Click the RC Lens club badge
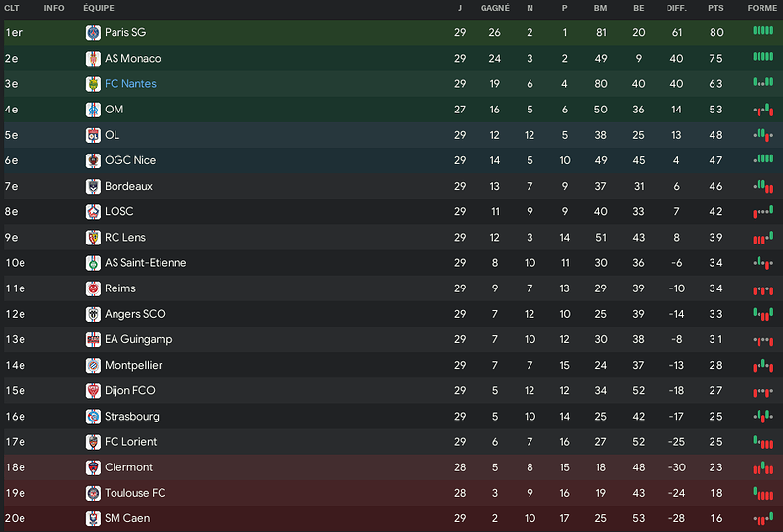 93,238
